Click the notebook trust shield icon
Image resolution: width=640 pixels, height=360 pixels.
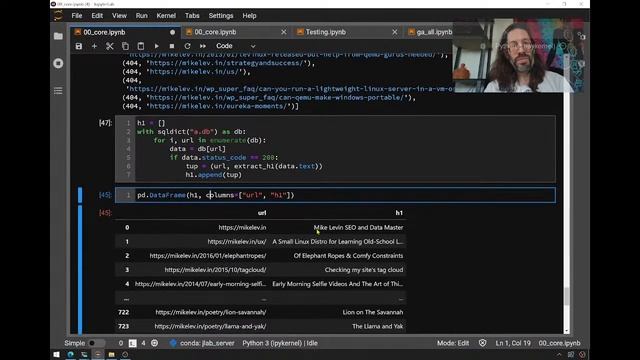click(482, 343)
